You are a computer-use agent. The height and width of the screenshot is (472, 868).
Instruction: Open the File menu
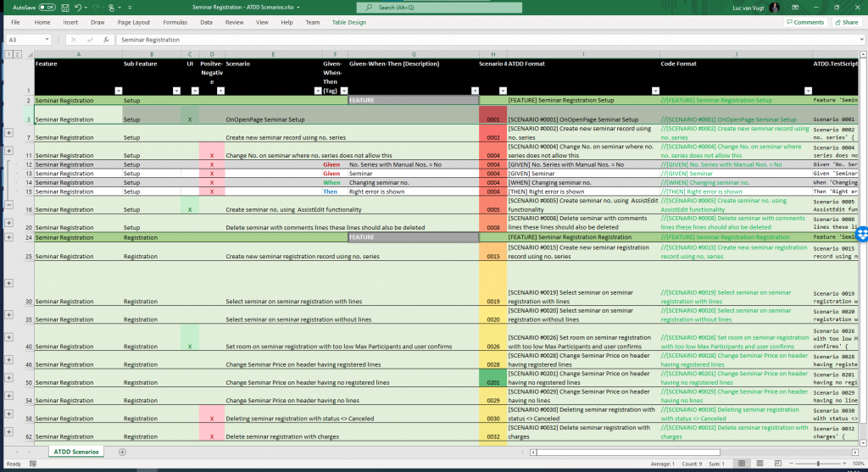(15, 23)
